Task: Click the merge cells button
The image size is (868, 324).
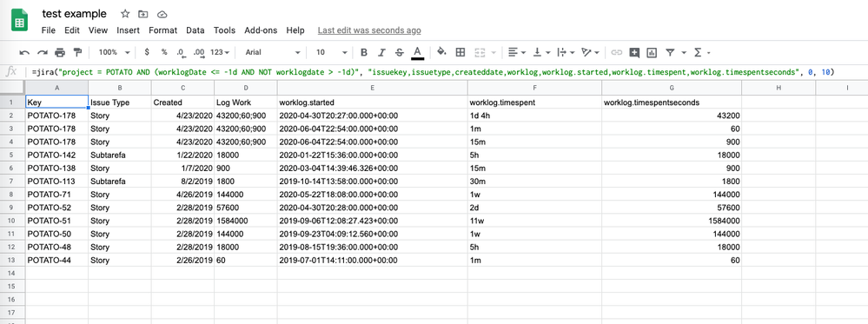Action: 480,52
